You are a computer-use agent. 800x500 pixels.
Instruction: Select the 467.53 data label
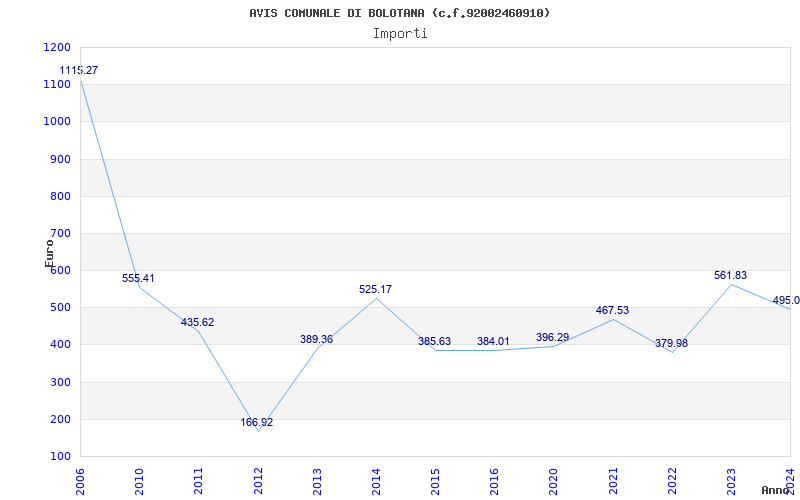click(612, 310)
